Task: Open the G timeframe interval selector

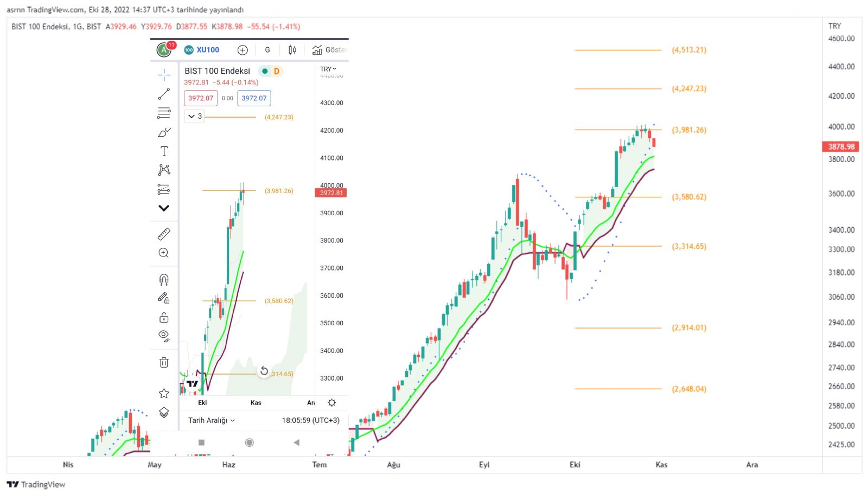Action: 267,50
